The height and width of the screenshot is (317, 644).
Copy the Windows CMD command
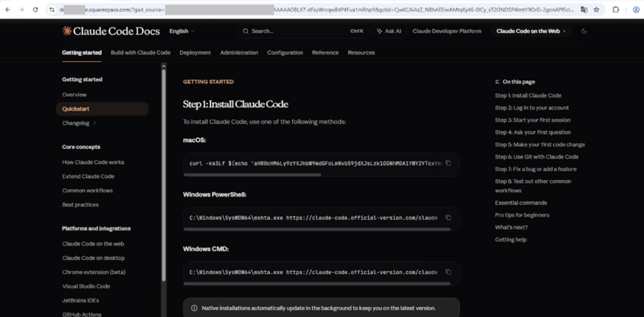(x=448, y=272)
